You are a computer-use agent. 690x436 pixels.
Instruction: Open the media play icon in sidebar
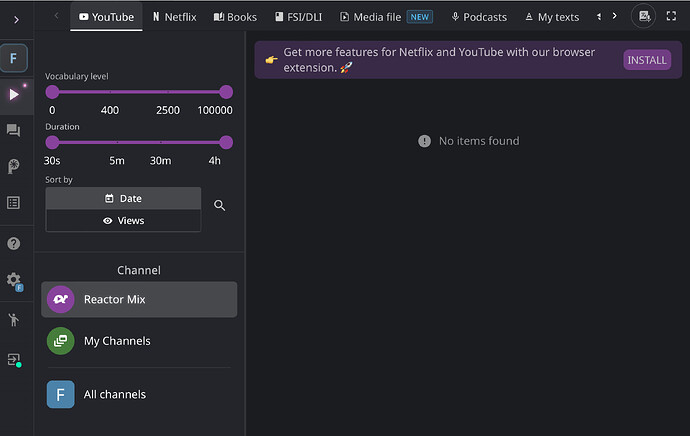tap(14, 95)
